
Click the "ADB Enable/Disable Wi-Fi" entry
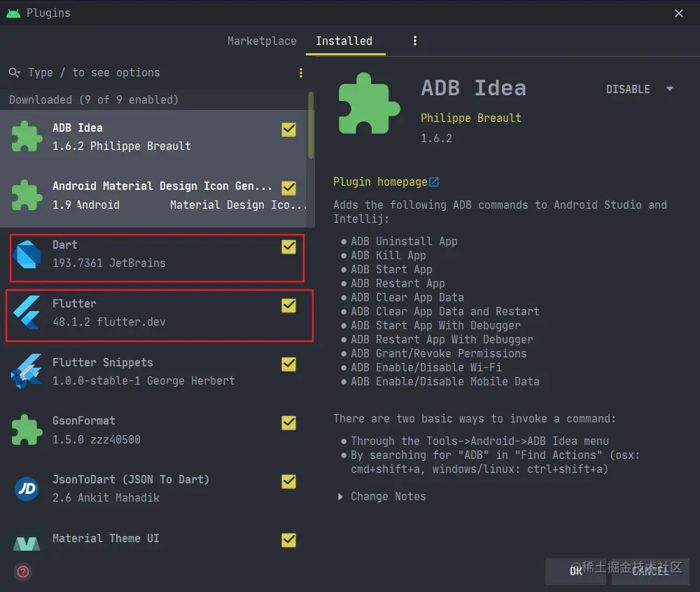(426, 367)
